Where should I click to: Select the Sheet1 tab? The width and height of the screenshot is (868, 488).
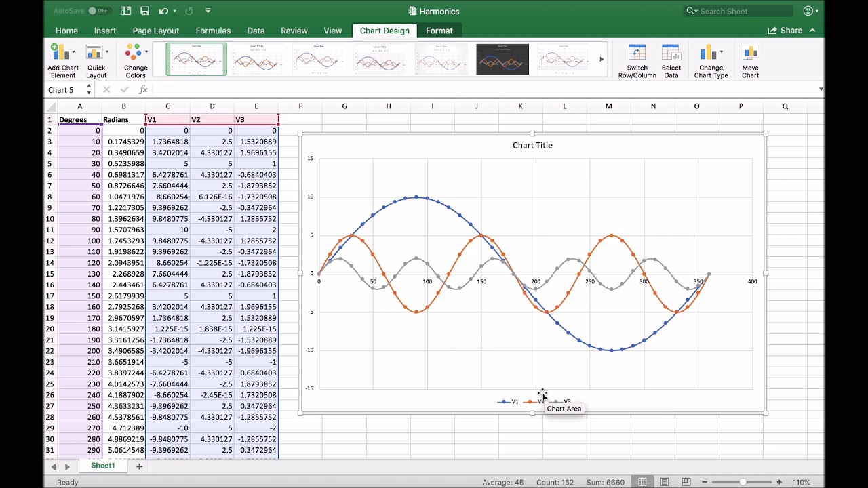[x=103, y=466]
